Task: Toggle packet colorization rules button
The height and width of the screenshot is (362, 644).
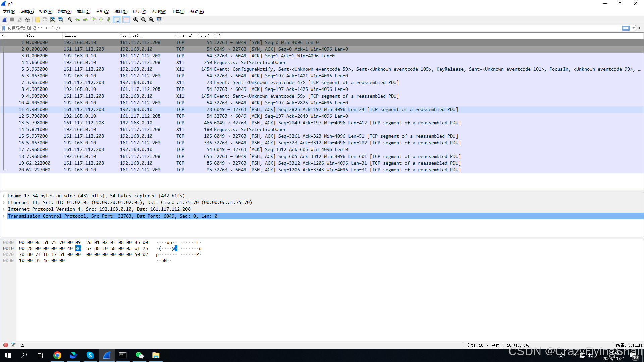Action: 126,20
